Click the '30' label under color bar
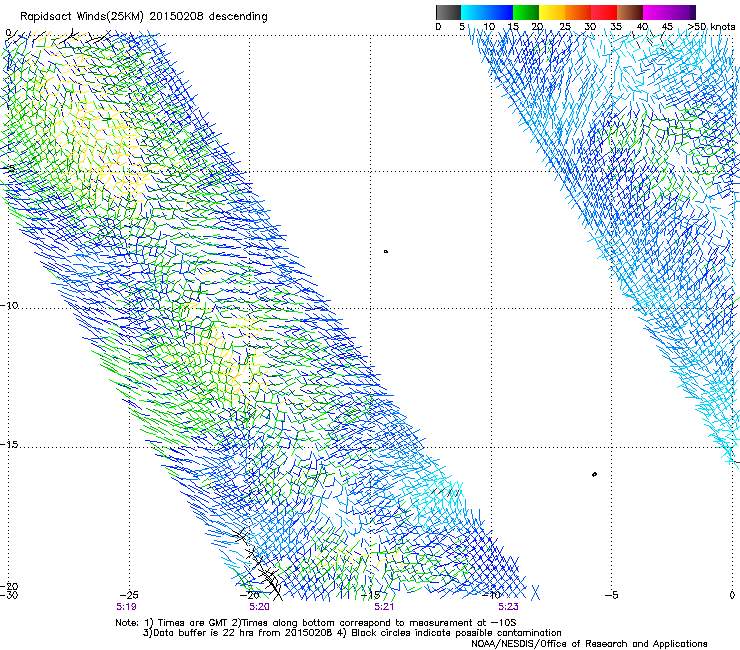This screenshot has height=650, width=740. pos(590,27)
